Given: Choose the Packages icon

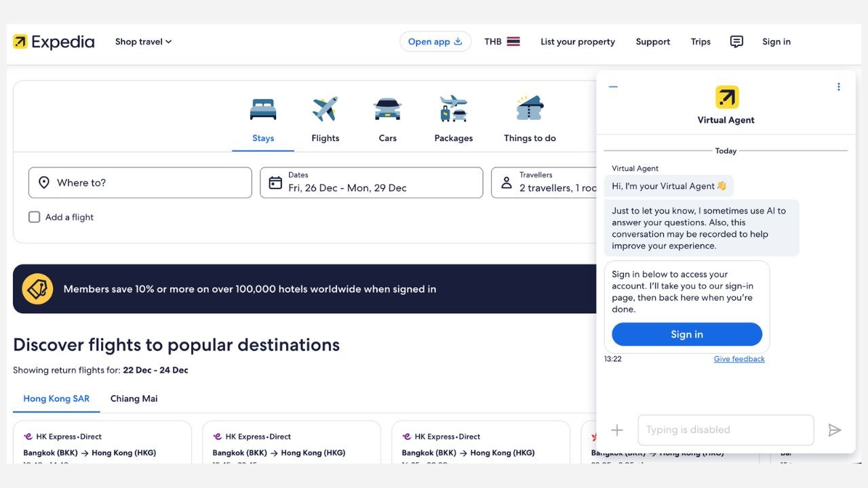Looking at the screenshot, I should click(x=453, y=109).
